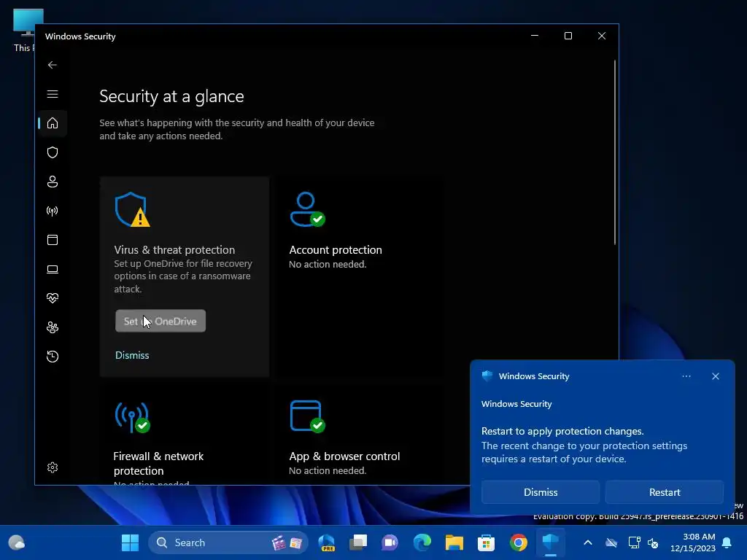Open Firewall & network antenna icon in sidebar

[53, 211]
